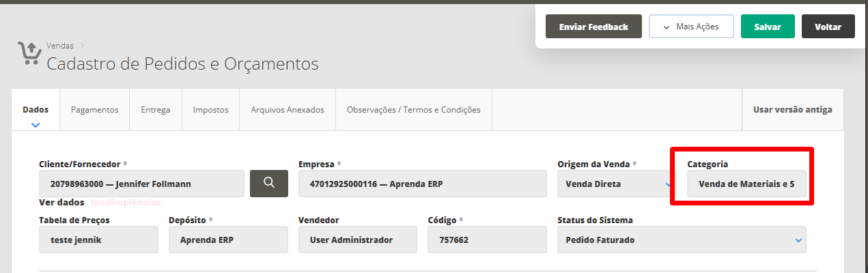Open Observações / Termos e Condições tab
Viewport: 868px width, 273px height.
pos(413,110)
